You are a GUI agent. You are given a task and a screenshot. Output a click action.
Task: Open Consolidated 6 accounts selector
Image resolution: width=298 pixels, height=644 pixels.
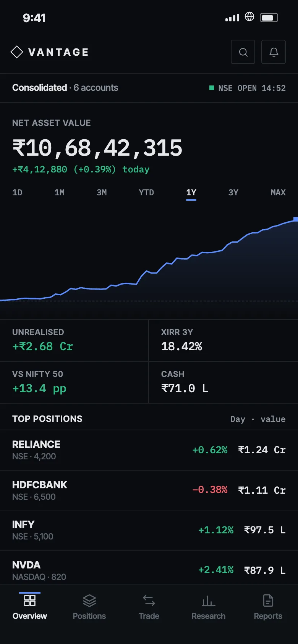click(x=65, y=88)
